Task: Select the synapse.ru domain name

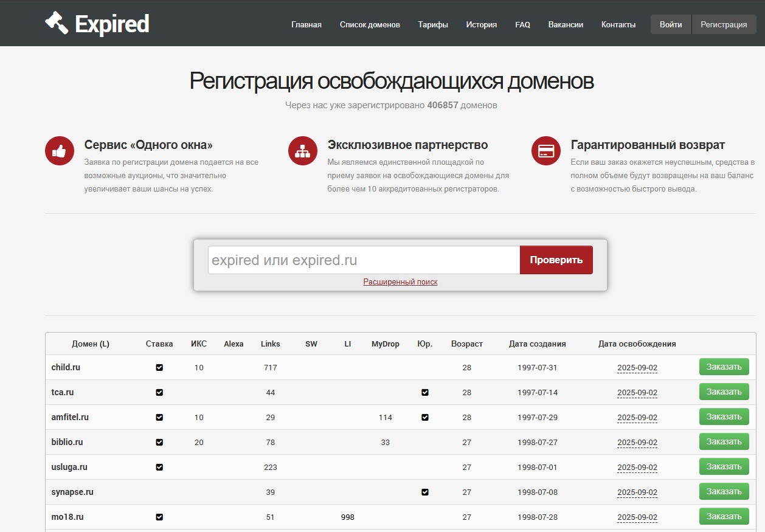Action: 72,492
